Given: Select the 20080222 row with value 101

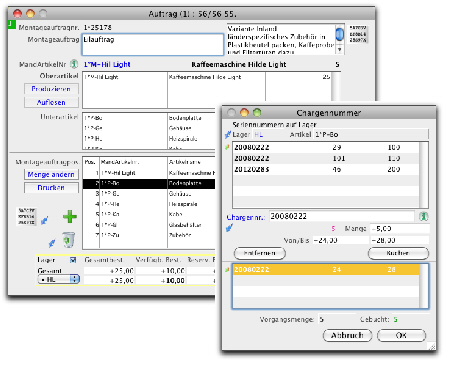Looking at the screenshot, I should click(326, 158).
